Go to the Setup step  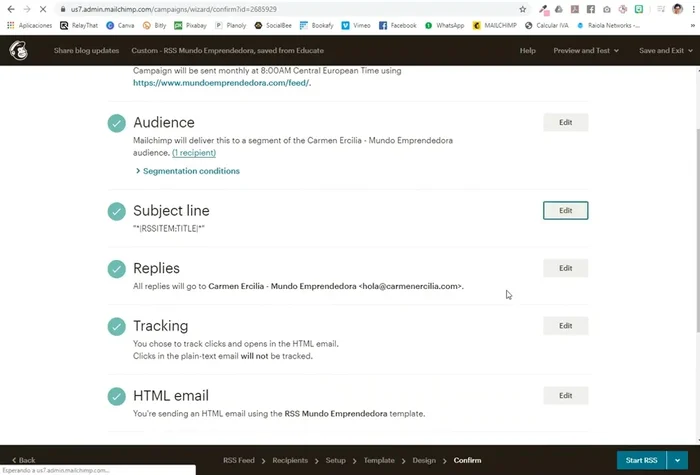pyautogui.click(x=336, y=460)
